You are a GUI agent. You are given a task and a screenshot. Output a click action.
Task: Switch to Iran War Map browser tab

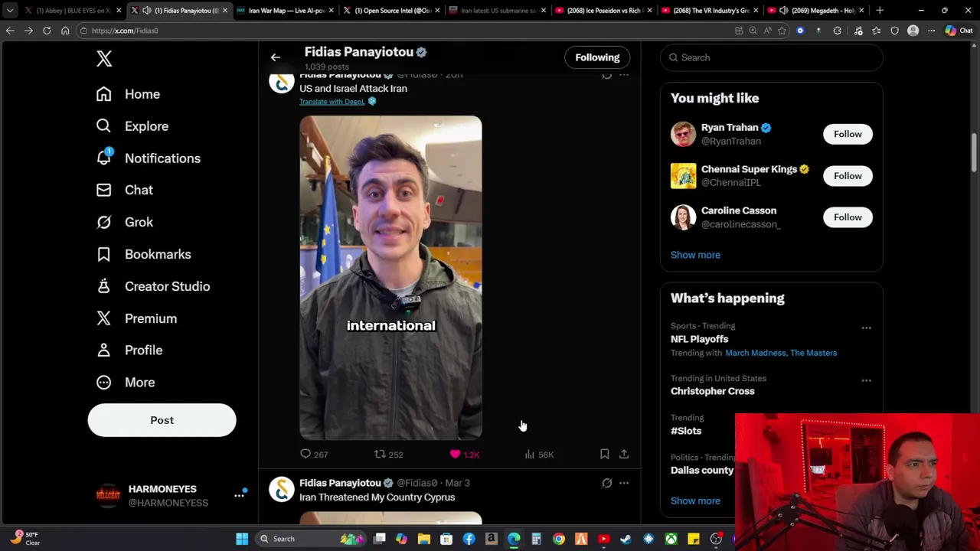(x=286, y=11)
